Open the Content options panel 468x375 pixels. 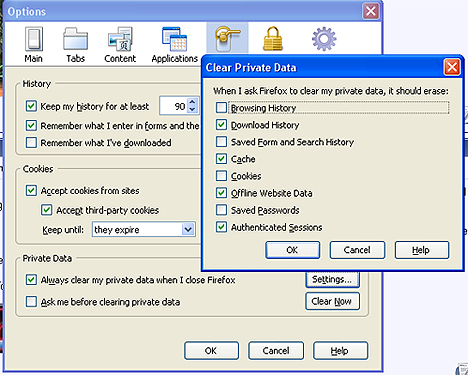click(120, 45)
